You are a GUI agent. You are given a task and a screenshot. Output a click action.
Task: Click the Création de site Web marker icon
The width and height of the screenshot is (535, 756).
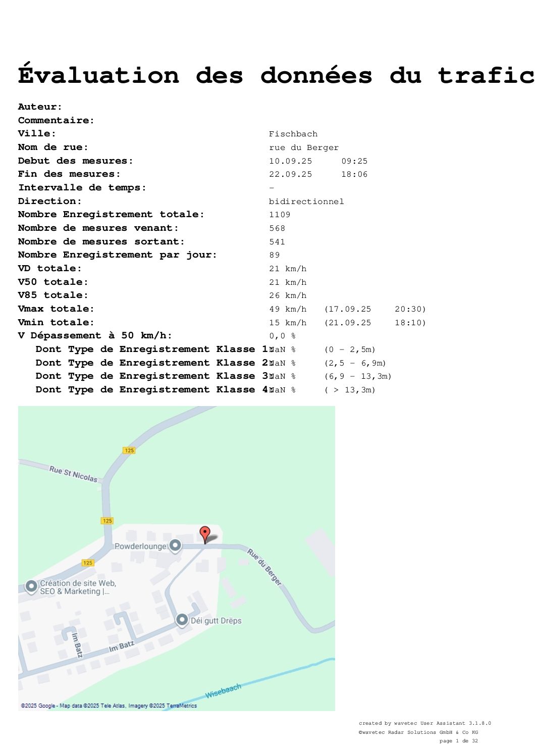(31, 586)
